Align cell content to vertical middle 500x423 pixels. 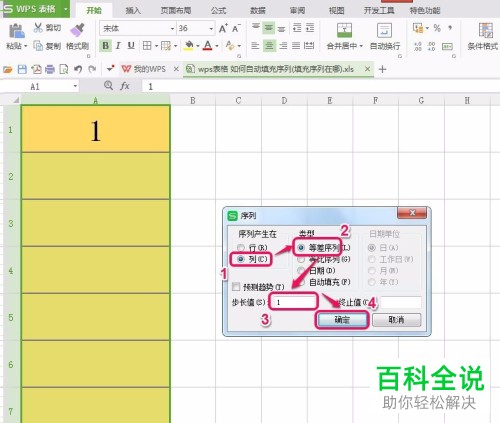tap(269, 28)
